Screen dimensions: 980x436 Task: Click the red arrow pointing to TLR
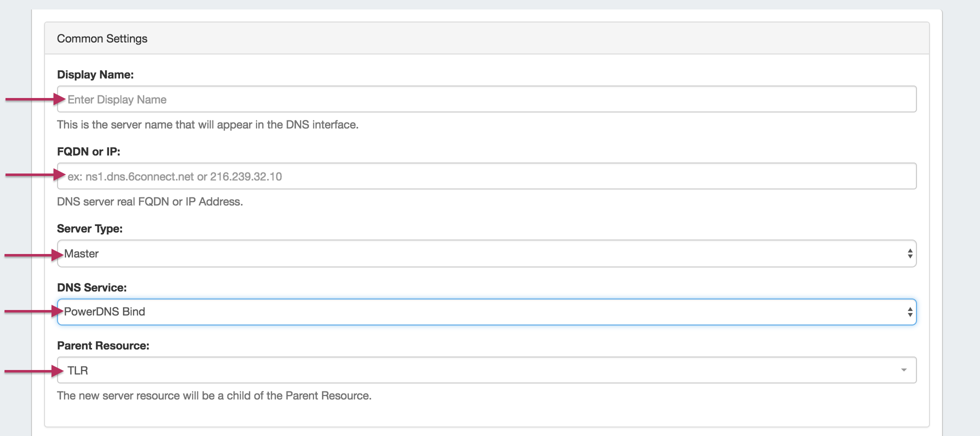[x=33, y=371]
